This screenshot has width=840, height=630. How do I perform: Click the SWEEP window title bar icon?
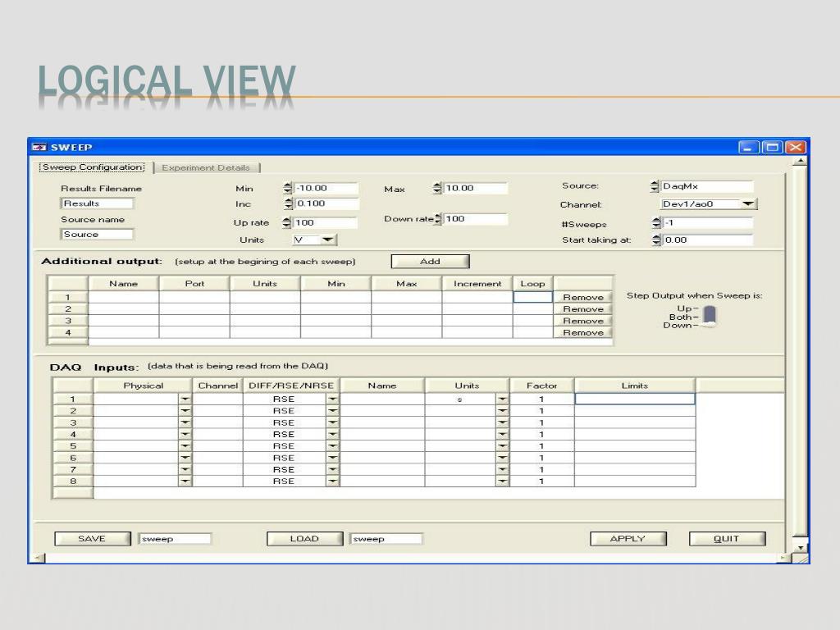click(x=39, y=147)
